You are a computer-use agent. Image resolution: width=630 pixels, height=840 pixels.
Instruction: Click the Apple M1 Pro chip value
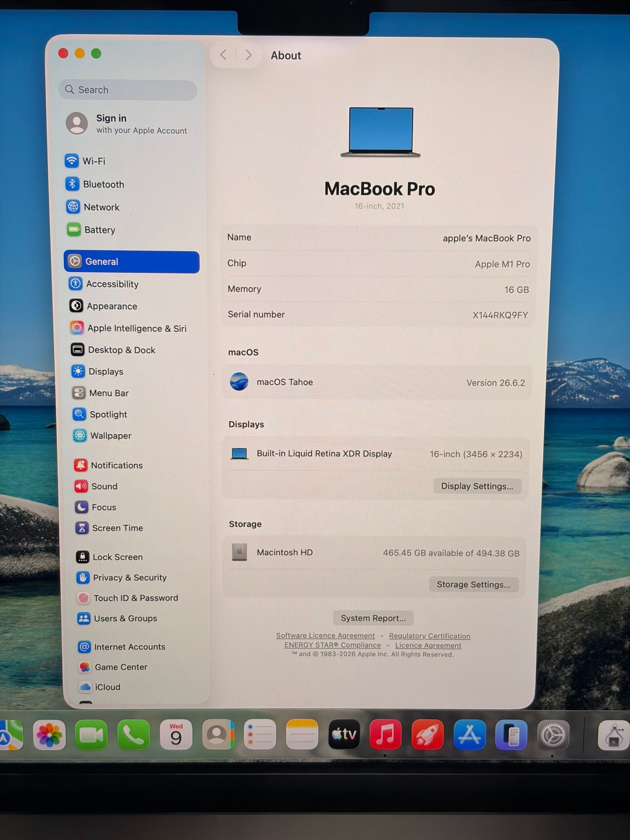coord(502,264)
